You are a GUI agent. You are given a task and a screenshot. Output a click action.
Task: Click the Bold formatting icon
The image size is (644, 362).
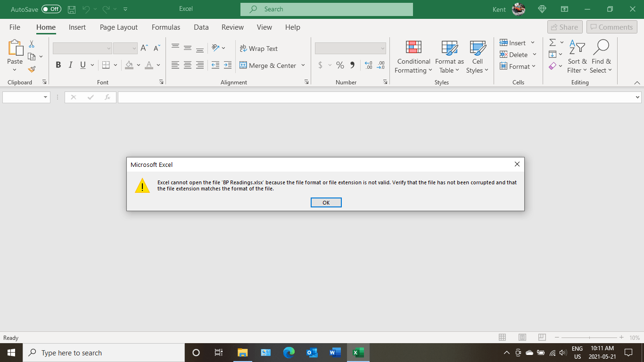(x=58, y=65)
